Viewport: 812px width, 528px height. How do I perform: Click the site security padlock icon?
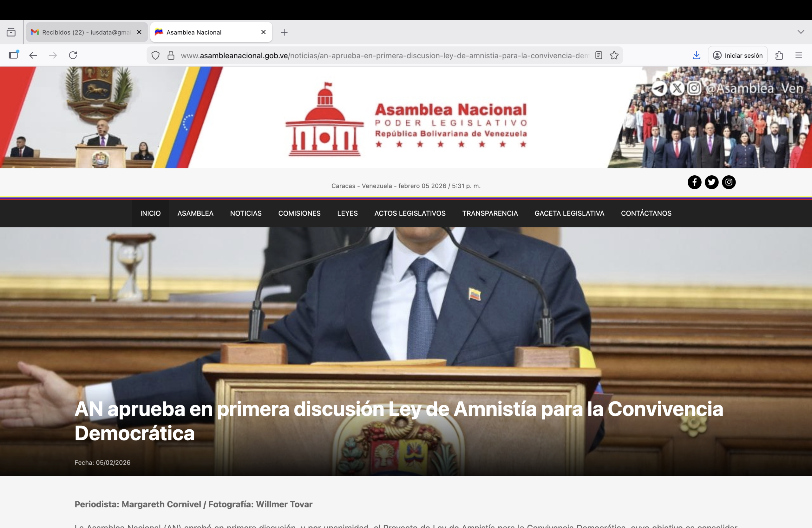pyautogui.click(x=171, y=55)
